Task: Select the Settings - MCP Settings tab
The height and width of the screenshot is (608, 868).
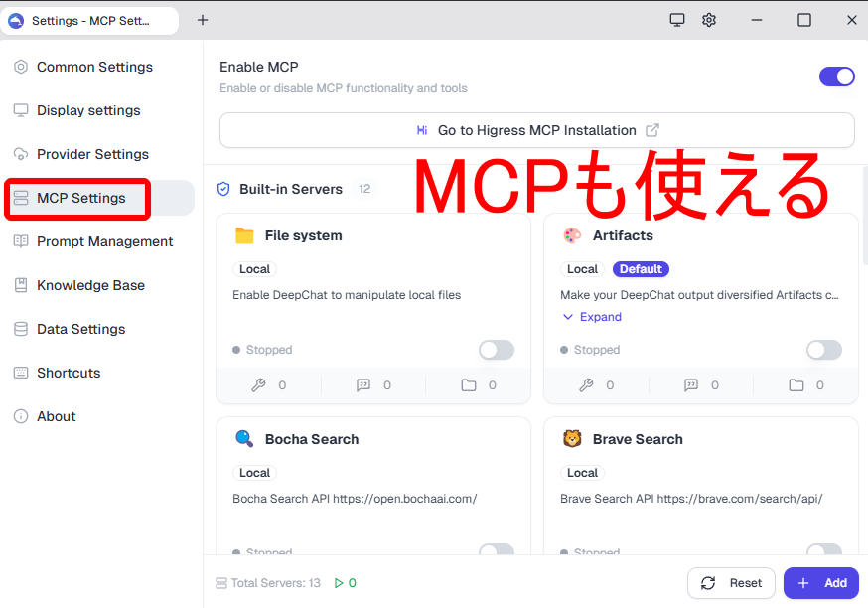Action: (89, 21)
